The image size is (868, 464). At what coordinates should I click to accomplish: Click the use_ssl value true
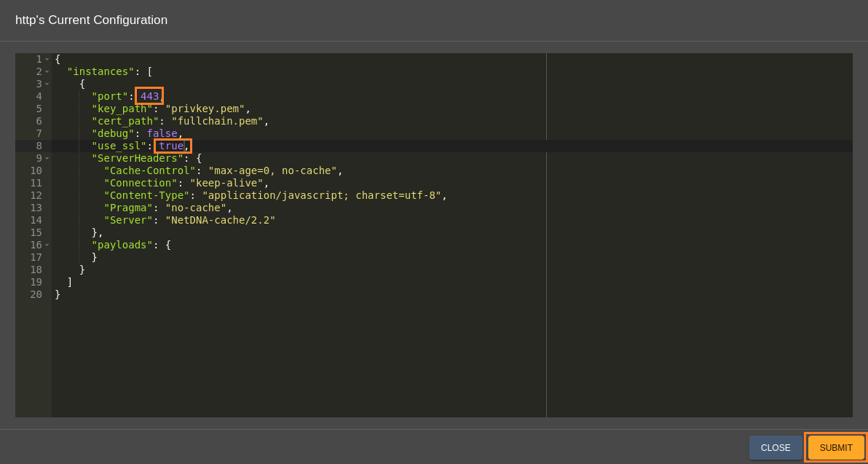[x=171, y=146]
